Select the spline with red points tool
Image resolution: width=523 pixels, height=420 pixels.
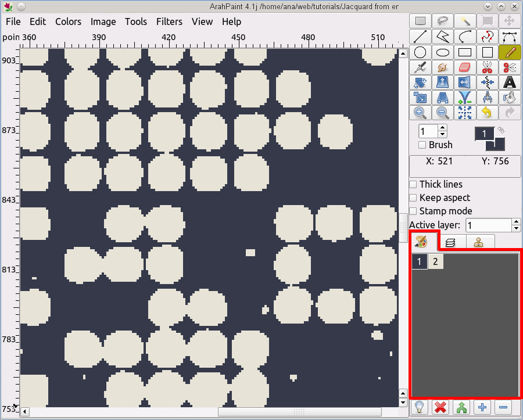click(488, 37)
